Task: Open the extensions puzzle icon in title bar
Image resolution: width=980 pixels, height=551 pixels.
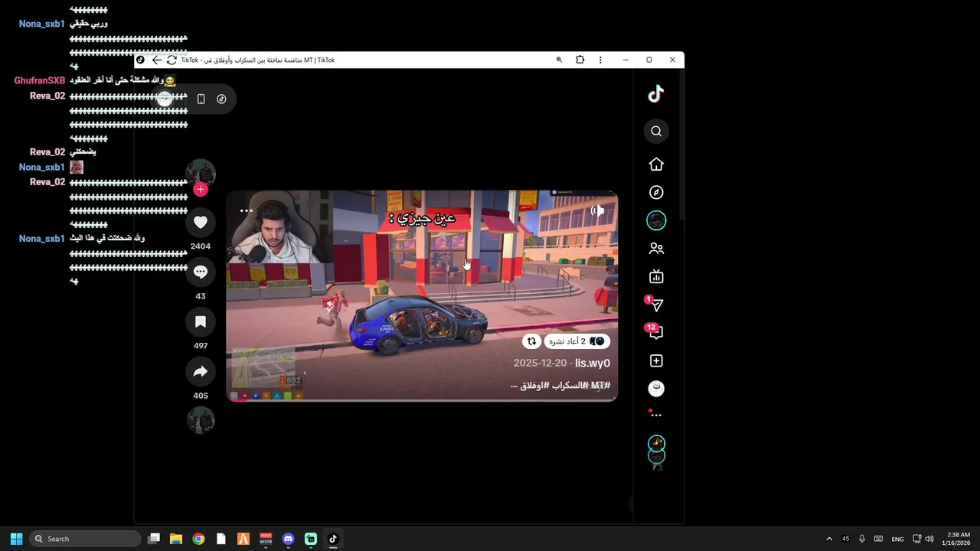Action: pyautogui.click(x=580, y=60)
